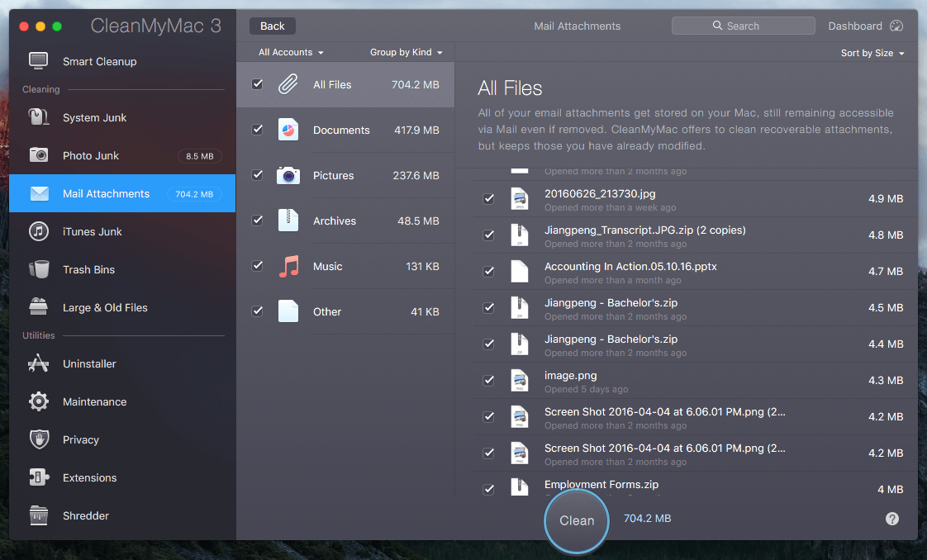Image resolution: width=927 pixels, height=560 pixels.
Task: Uncheck the All Files checkbox
Action: 257,84
